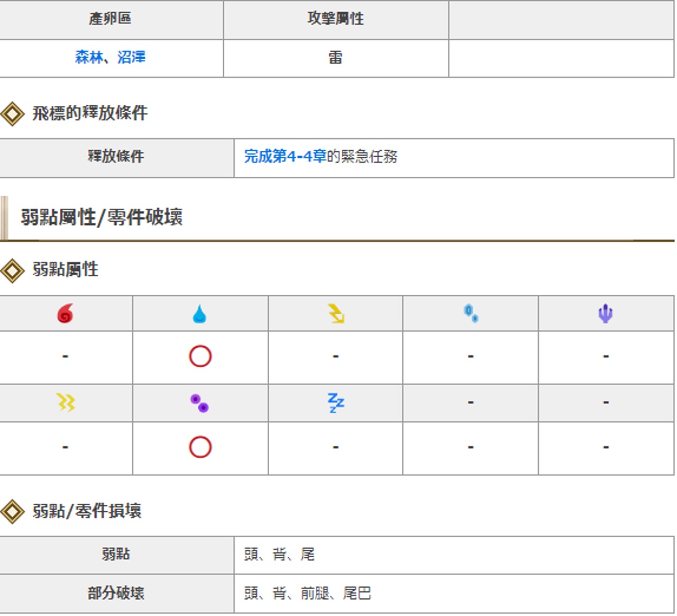Viewport: 677px width, 616px height.
Task: Click the 頭、背、尾 weak point cell
Action: tap(279, 555)
